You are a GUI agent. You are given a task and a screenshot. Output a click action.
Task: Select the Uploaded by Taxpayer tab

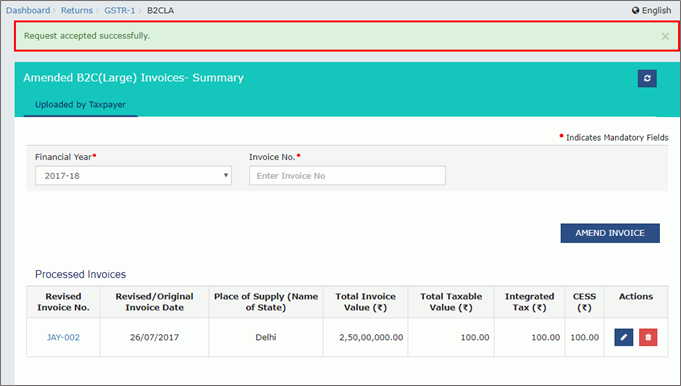click(80, 105)
